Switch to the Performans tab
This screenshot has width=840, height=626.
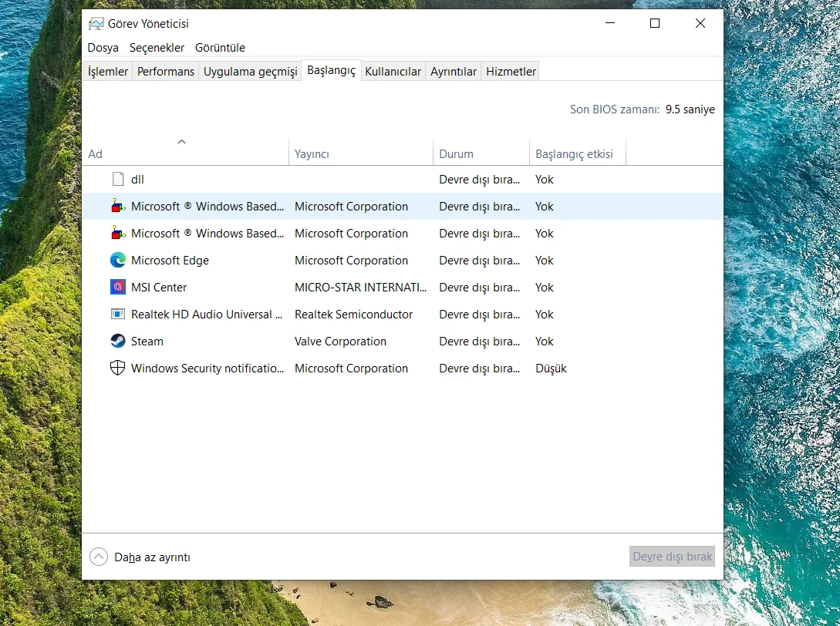[166, 72]
